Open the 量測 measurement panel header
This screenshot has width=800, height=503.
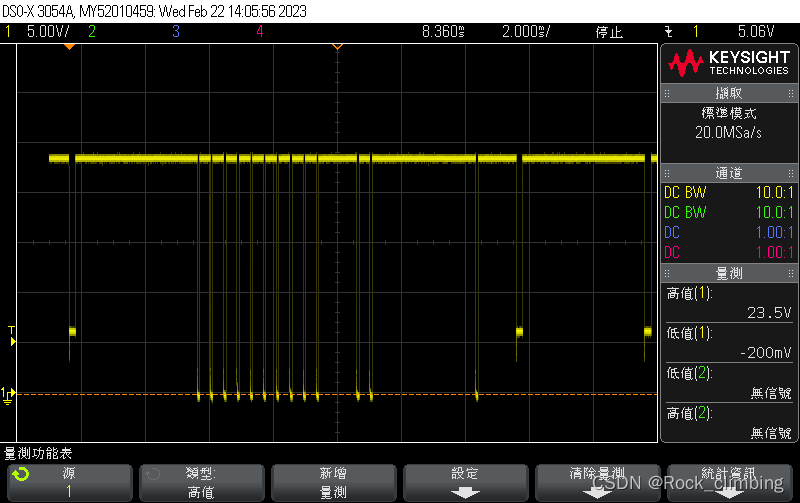click(729, 273)
